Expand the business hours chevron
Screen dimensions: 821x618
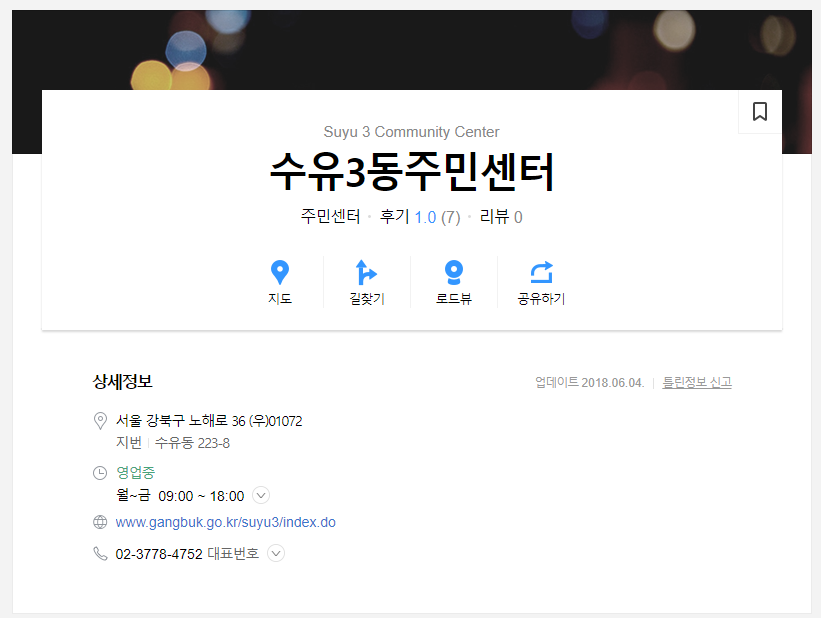point(261,495)
